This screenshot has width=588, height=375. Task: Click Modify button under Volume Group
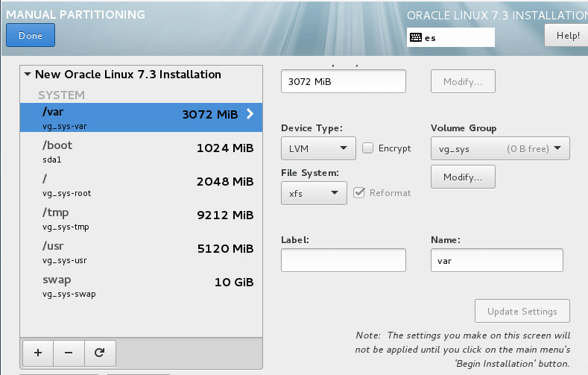(x=463, y=177)
